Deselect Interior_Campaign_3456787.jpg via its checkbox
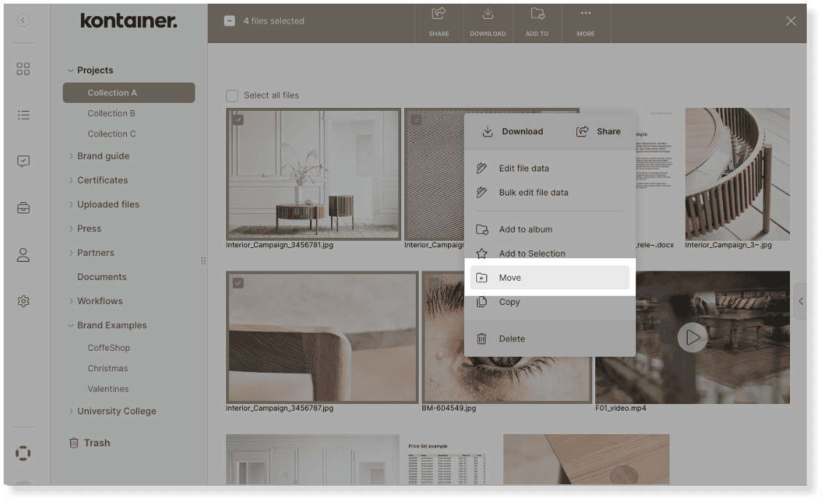 point(239,283)
